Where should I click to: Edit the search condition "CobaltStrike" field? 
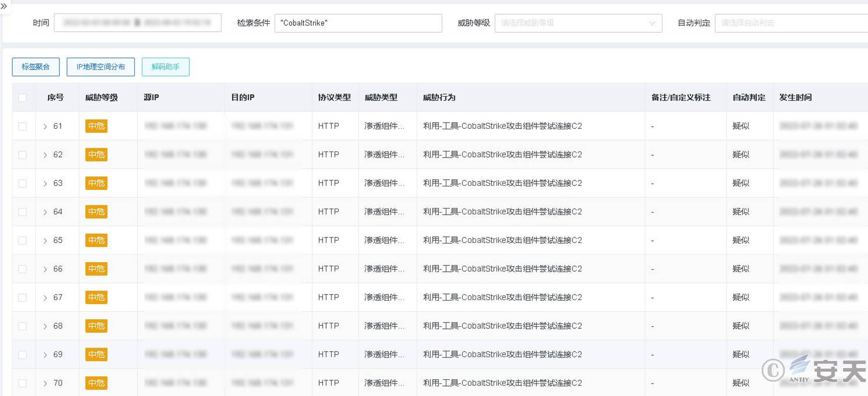[358, 23]
